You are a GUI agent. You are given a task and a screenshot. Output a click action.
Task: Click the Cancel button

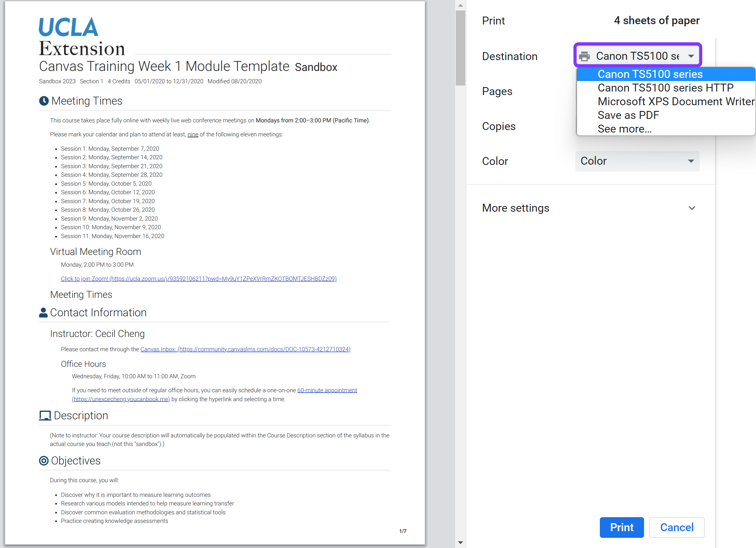[677, 527]
